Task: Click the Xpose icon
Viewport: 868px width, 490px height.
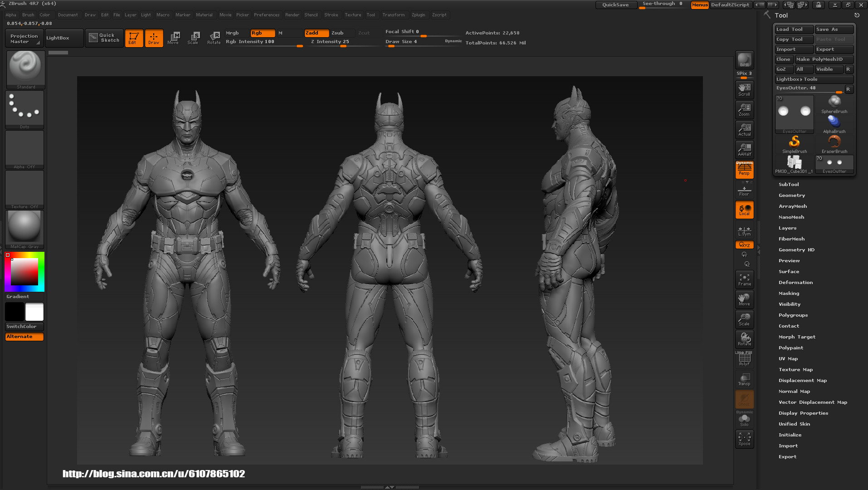Action: (744, 439)
